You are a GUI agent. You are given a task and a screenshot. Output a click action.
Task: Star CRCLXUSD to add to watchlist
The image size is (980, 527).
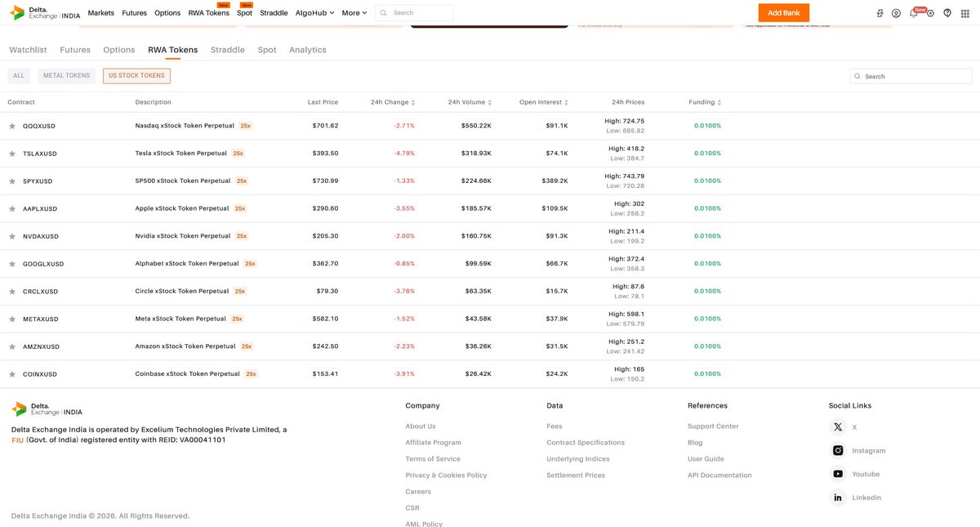tap(12, 292)
